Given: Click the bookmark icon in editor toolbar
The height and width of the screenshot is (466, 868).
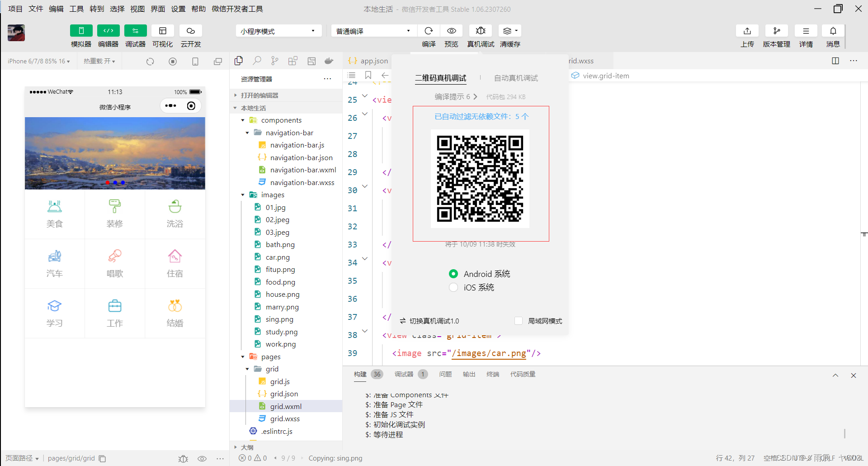Looking at the screenshot, I should [x=368, y=75].
